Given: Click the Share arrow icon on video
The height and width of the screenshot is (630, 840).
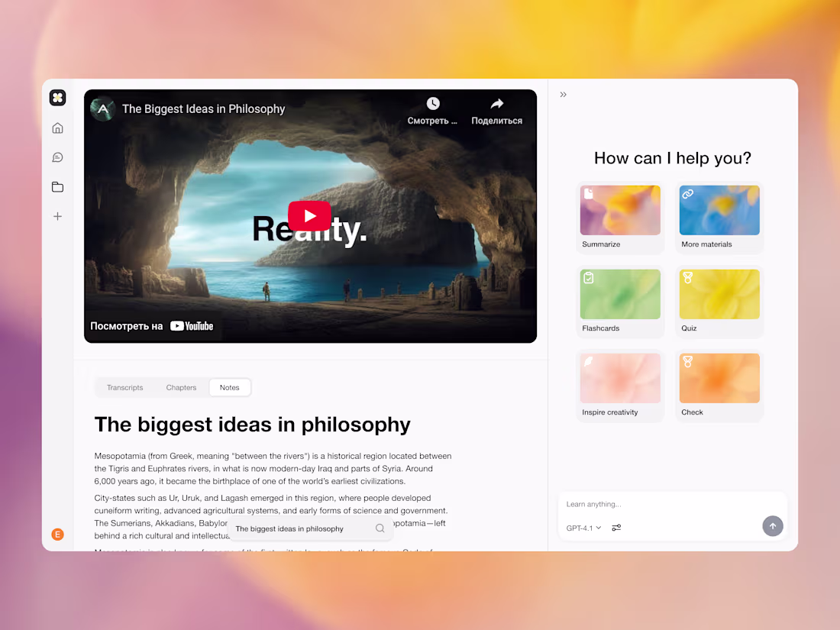Looking at the screenshot, I should (x=497, y=103).
